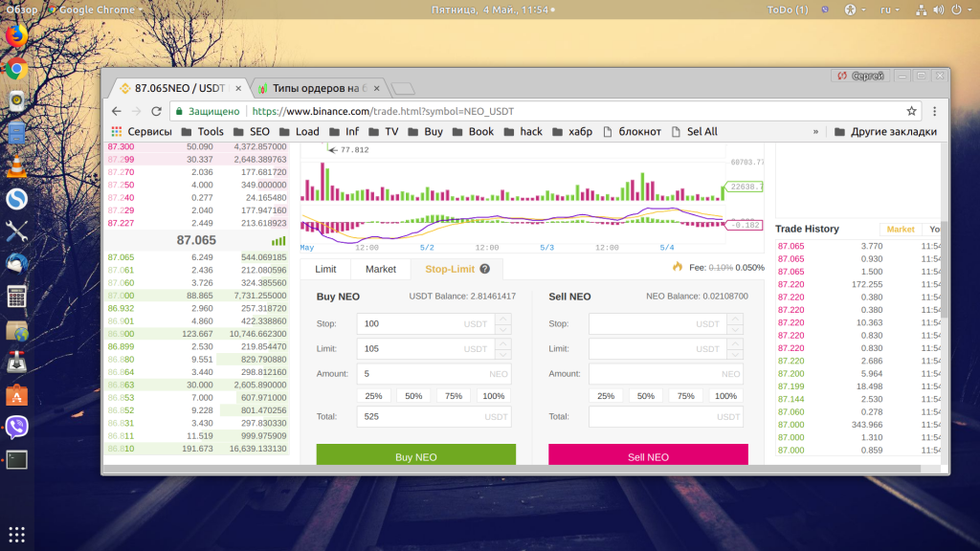Increase Buy Limit value with stepper

tap(503, 343)
